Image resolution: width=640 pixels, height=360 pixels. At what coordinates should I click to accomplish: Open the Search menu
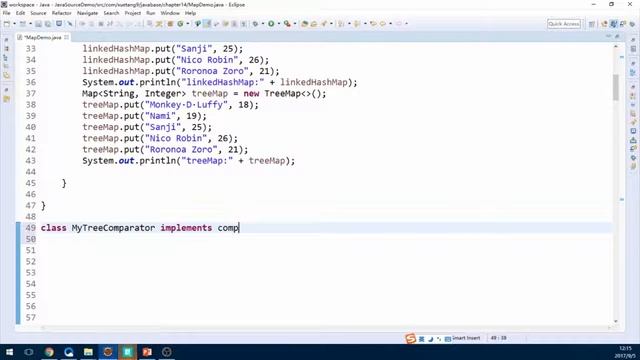[111, 13]
